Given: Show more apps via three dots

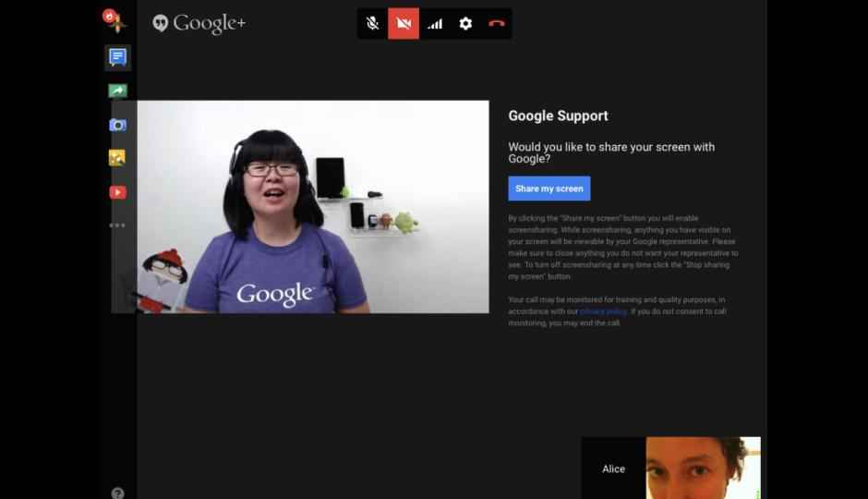Looking at the screenshot, I should coord(116,225).
